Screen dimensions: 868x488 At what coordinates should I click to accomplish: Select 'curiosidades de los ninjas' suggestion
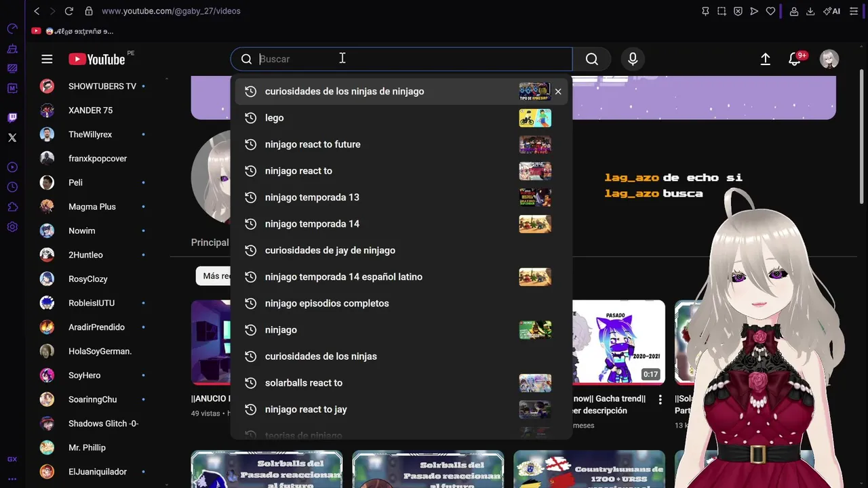click(401, 356)
